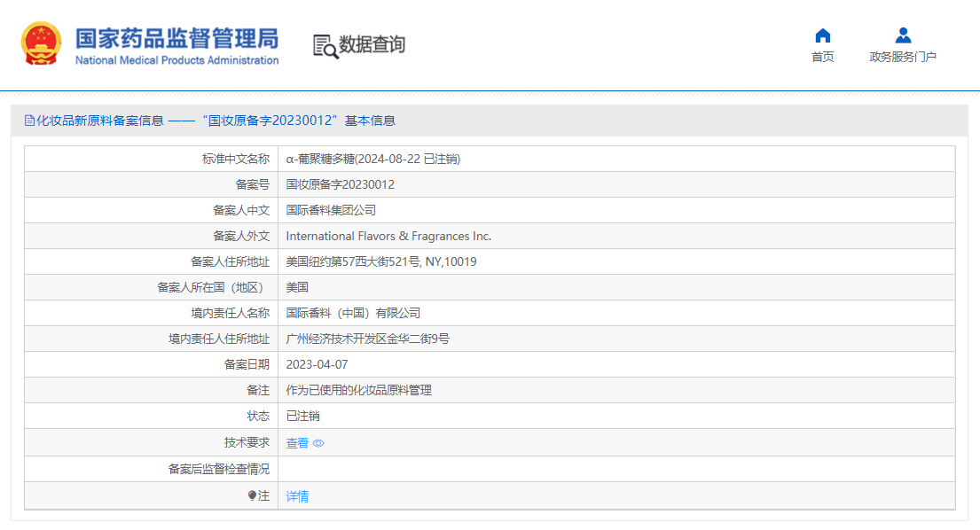
Task: Select the home icon above 首页
Action: 822,35
